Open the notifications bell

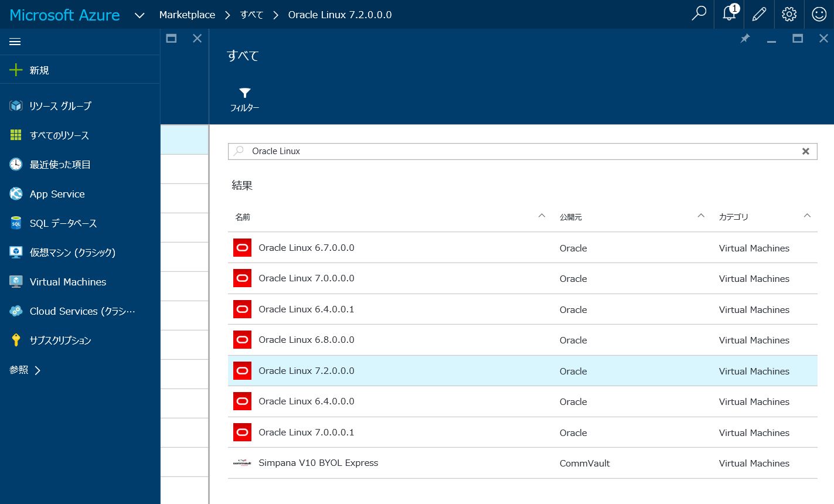[x=729, y=14]
